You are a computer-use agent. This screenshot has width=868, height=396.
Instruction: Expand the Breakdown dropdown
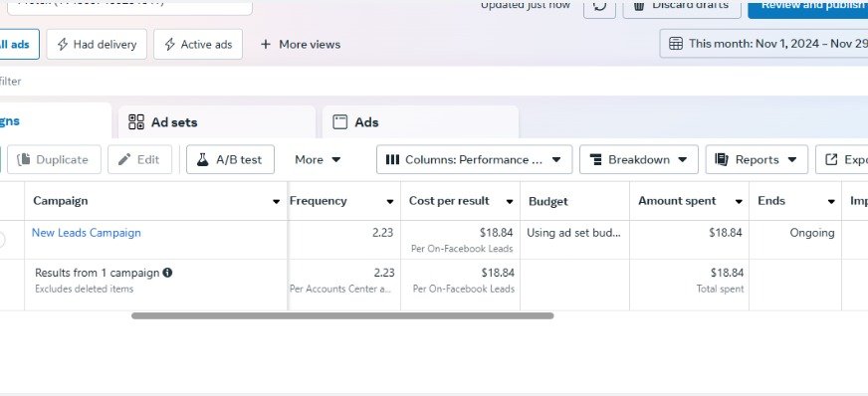coord(639,159)
